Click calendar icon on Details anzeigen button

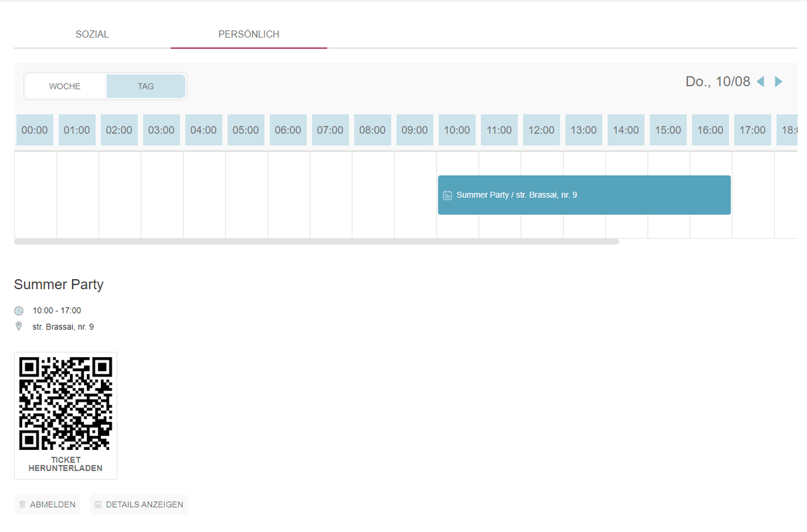tap(98, 504)
